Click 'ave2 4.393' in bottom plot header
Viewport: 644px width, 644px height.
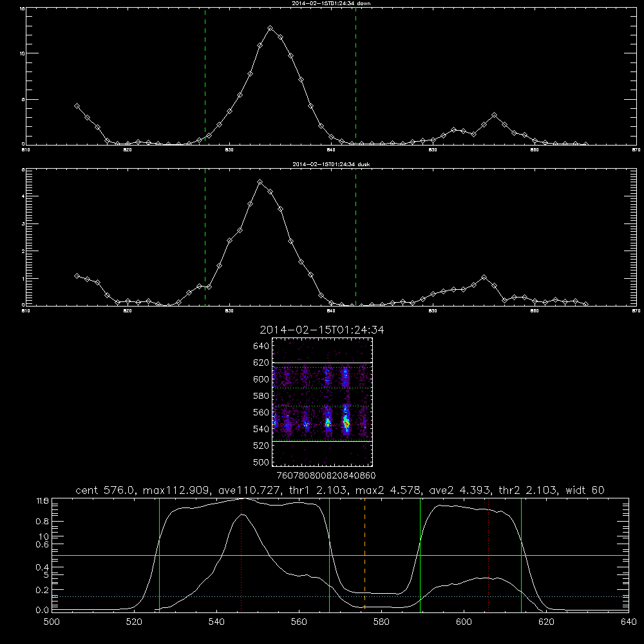459,490
